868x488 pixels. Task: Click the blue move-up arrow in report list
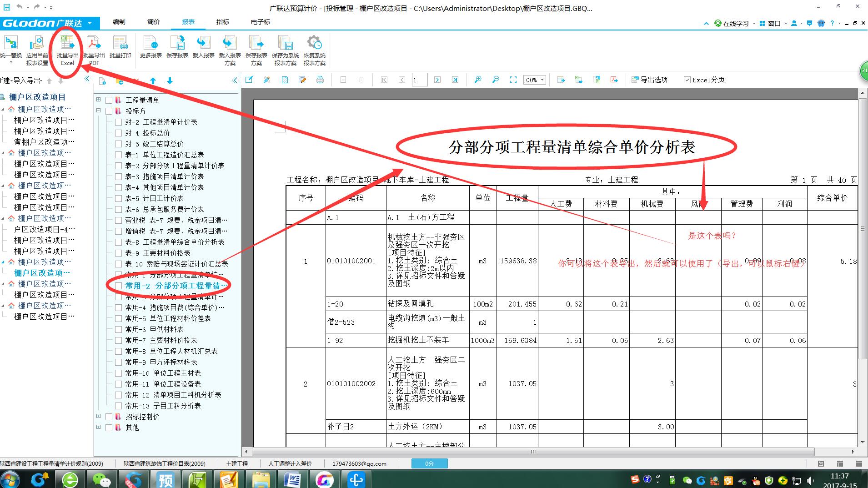[x=153, y=81]
